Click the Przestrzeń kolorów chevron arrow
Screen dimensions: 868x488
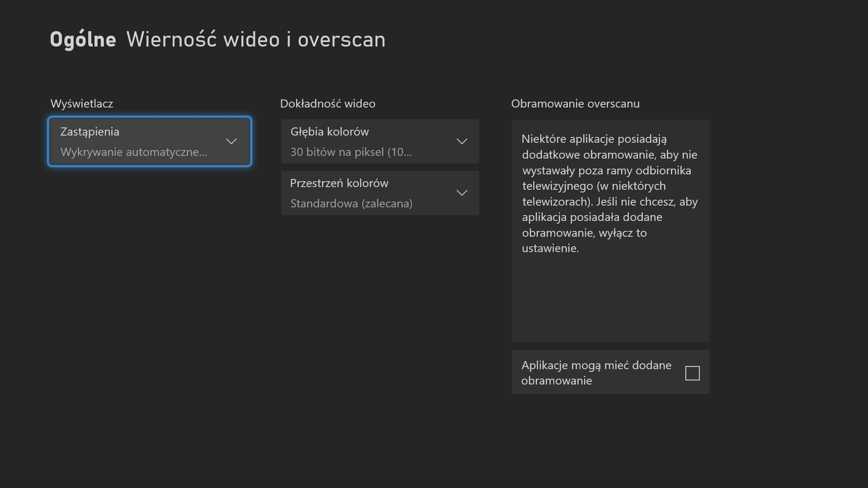462,193
